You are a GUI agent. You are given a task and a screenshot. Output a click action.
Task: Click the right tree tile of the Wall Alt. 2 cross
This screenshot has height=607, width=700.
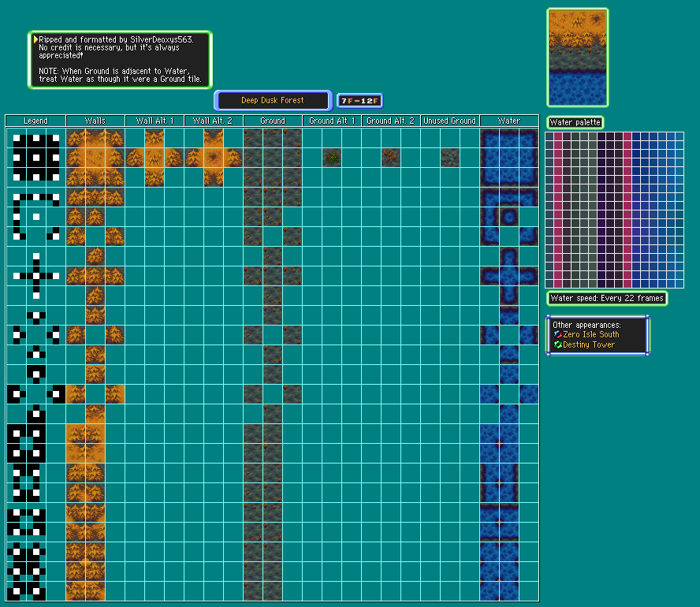coord(233,158)
